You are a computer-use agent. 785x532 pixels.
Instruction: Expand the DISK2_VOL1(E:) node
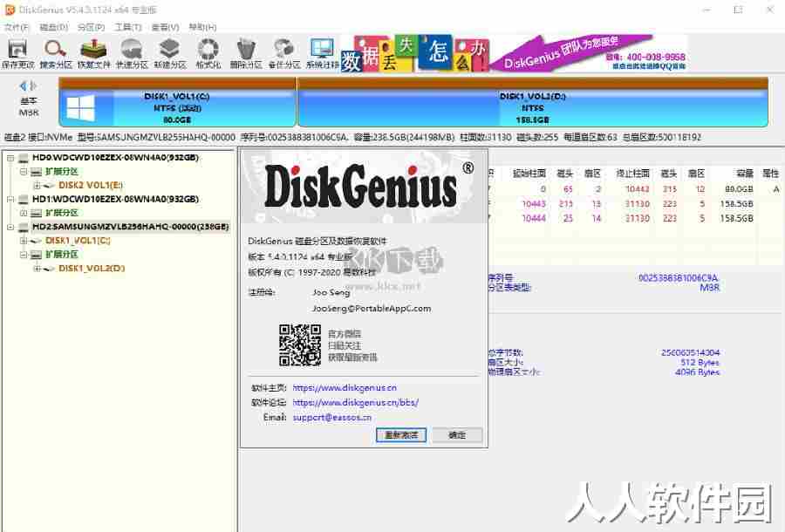coord(37,186)
